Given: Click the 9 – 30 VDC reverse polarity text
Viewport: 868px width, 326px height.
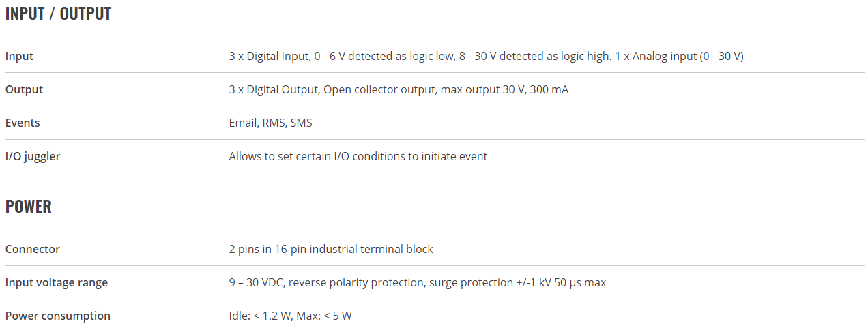Looking at the screenshot, I should click(x=326, y=283).
